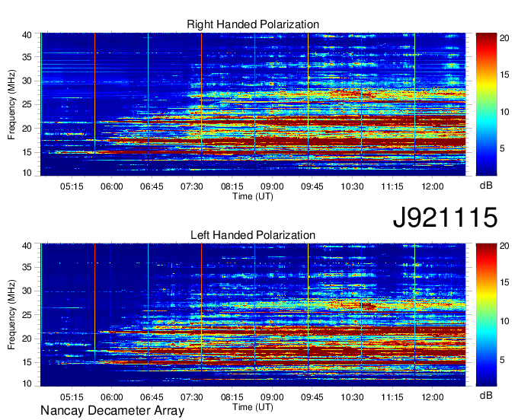Click the dB unit label under the lower color bar
Image resolution: width=518 pixels, height=420 pixels.
tap(486, 395)
